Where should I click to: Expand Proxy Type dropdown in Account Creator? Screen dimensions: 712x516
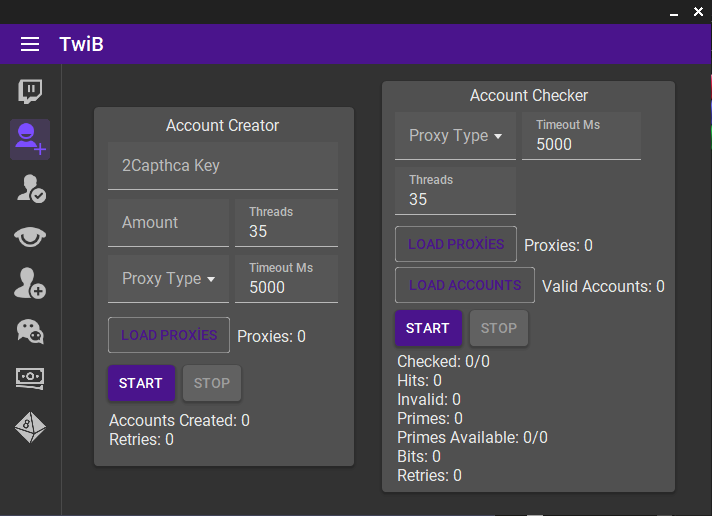[168, 278]
